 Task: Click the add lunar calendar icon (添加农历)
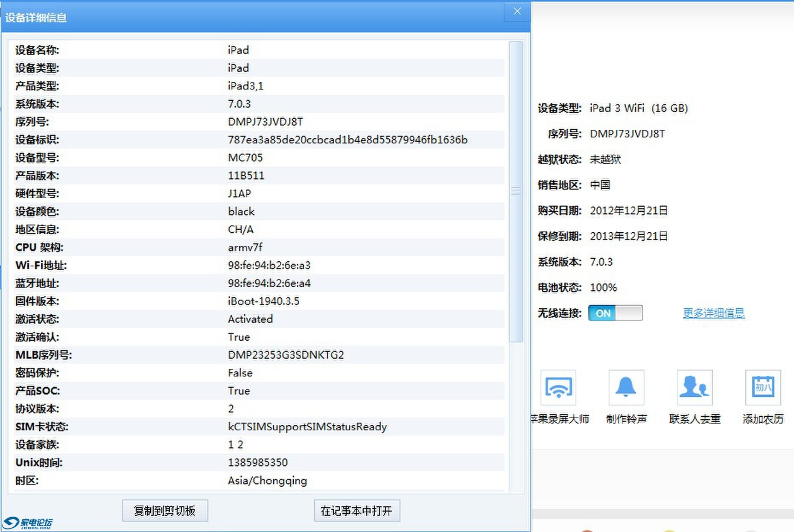[x=763, y=388]
